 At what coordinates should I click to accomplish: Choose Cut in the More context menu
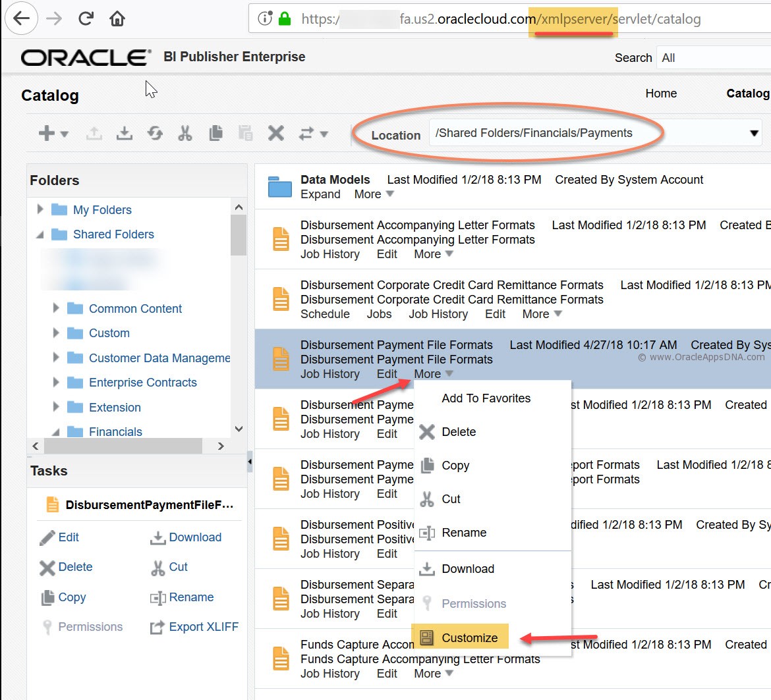(x=451, y=498)
